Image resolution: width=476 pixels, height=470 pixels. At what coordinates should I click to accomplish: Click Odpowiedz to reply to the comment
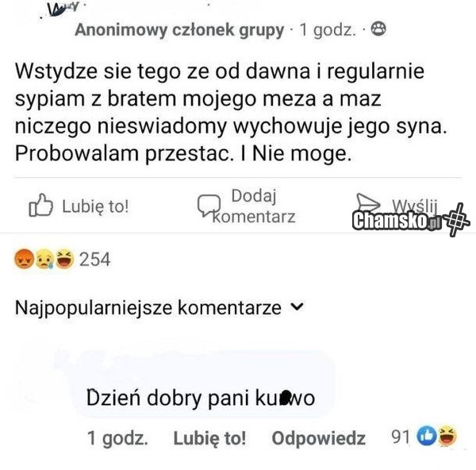[318, 438]
